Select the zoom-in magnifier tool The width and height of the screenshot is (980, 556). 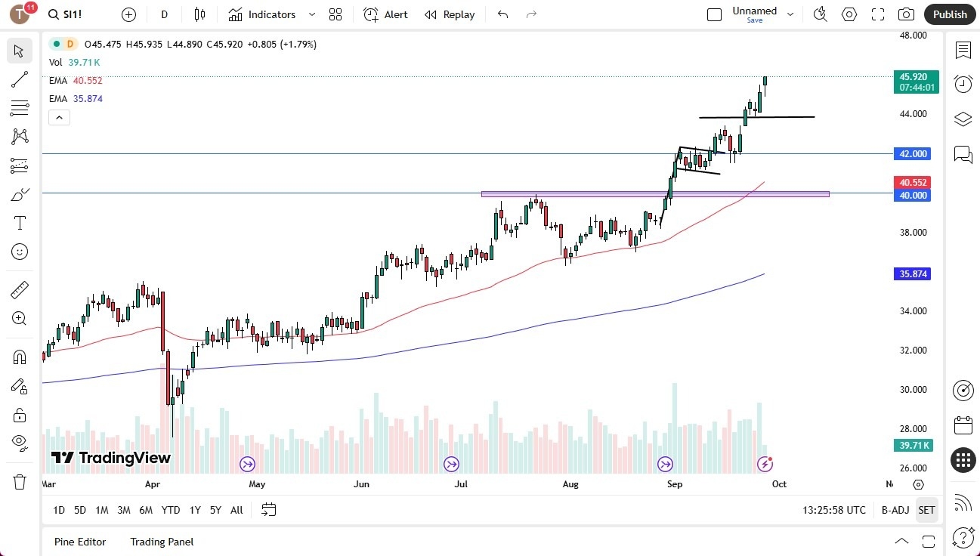point(19,318)
